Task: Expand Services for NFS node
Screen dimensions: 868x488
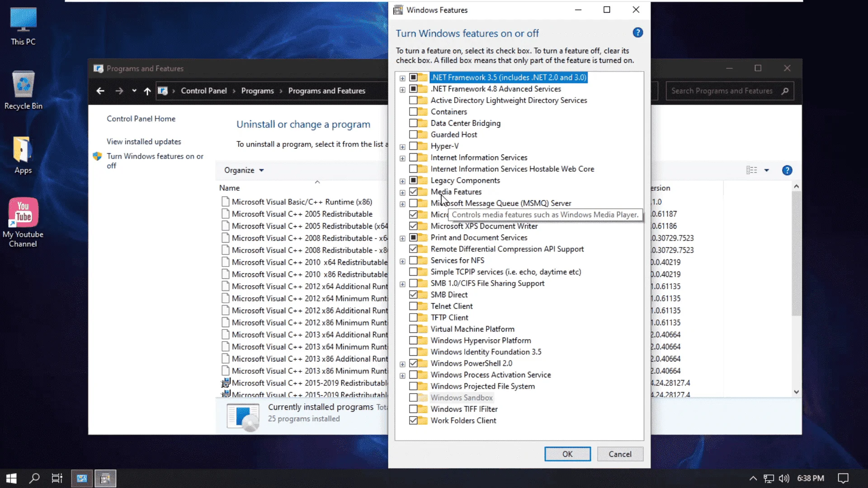Action: (402, 261)
